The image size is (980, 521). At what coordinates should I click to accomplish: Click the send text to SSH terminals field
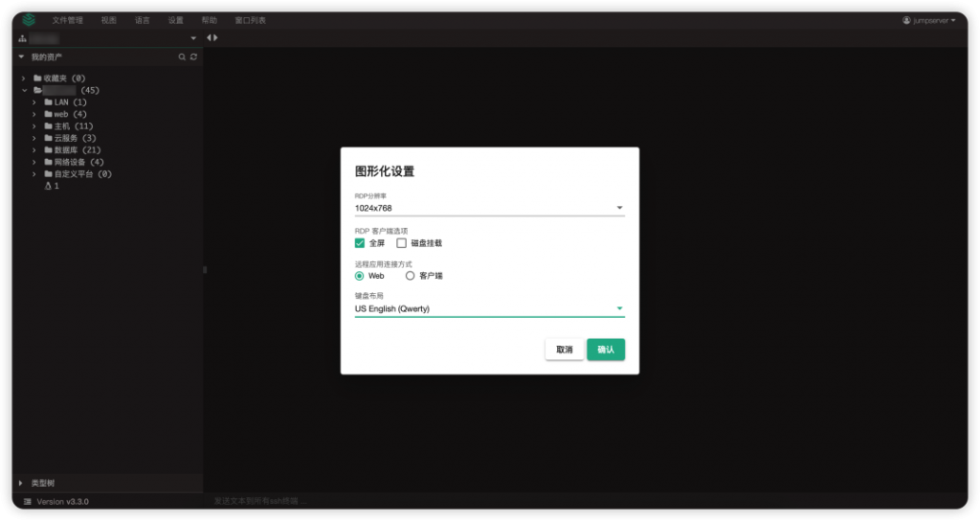pos(585,501)
